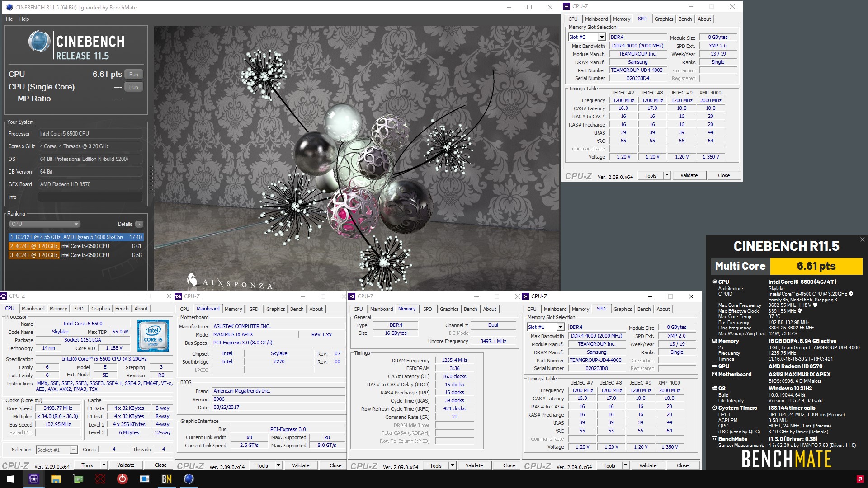This screenshot has height=488, width=868.
Task: Click Tools button in Mainboard CPU-Z window
Action: click(262, 465)
